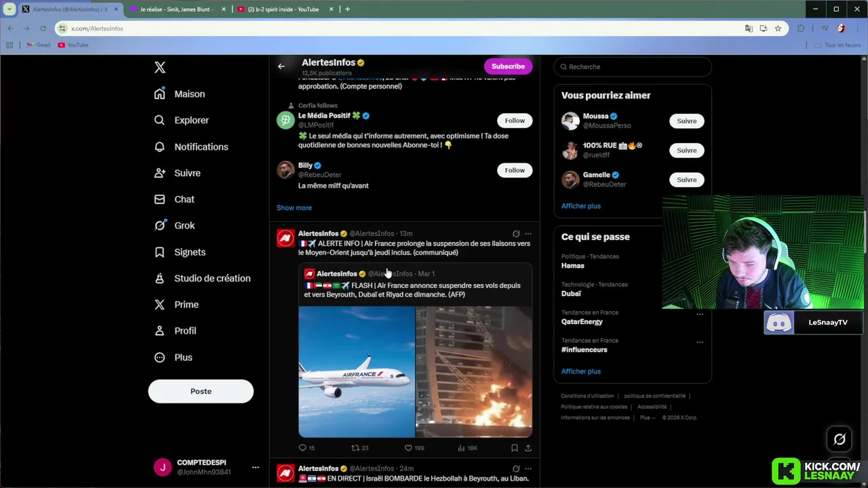868x488 pixels.
Task: Open Studio de création
Action: pos(202,279)
